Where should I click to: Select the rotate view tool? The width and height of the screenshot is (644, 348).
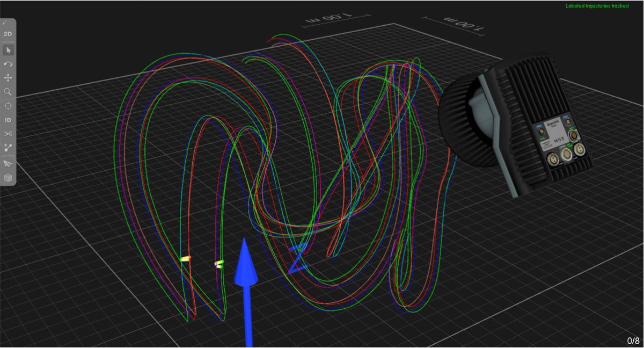pos(8,64)
